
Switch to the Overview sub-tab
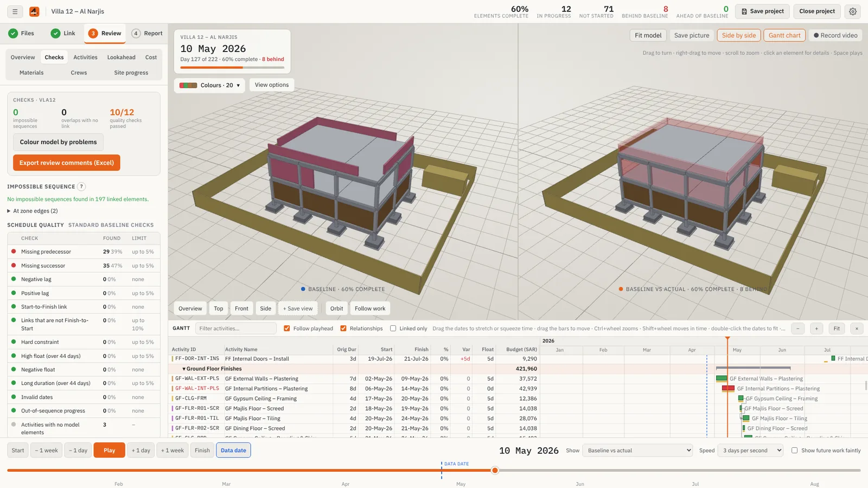(23, 57)
